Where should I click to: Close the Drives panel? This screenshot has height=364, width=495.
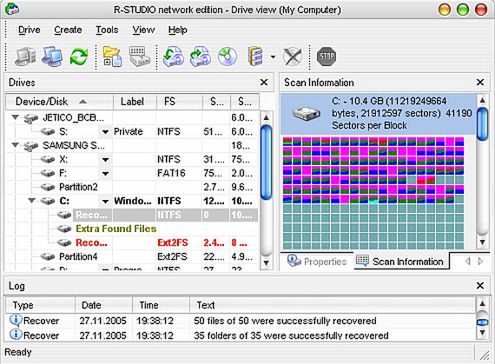tap(264, 82)
